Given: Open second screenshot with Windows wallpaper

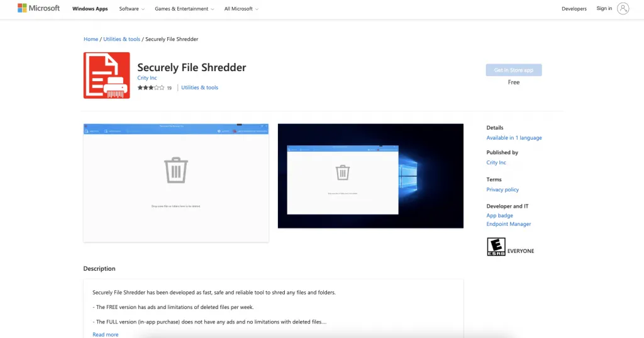Looking at the screenshot, I should pos(370,176).
